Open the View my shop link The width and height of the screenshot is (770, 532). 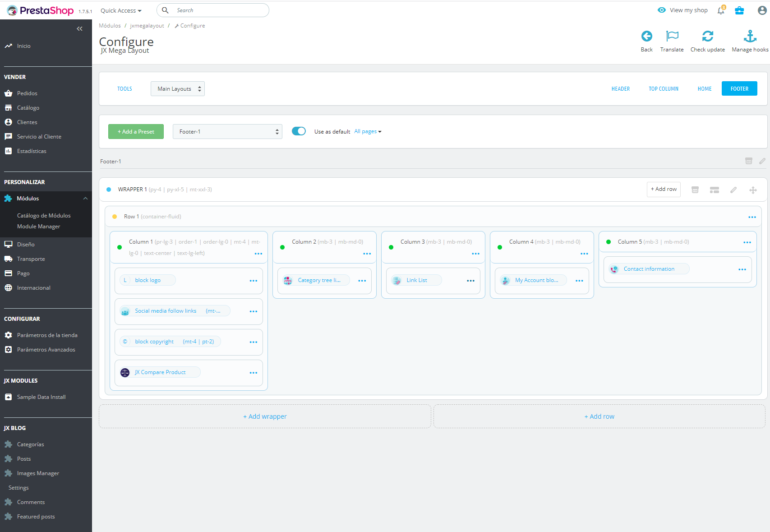[x=682, y=10]
